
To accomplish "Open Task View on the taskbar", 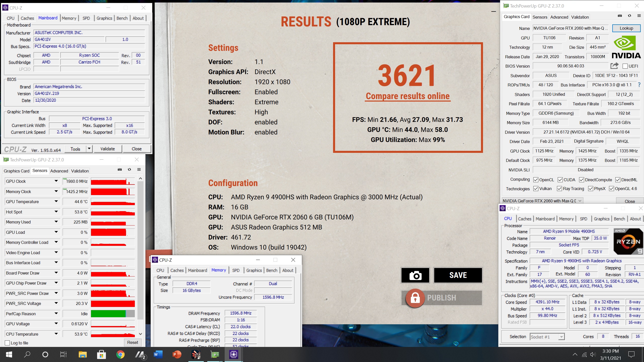I will (x=63, y=354).
